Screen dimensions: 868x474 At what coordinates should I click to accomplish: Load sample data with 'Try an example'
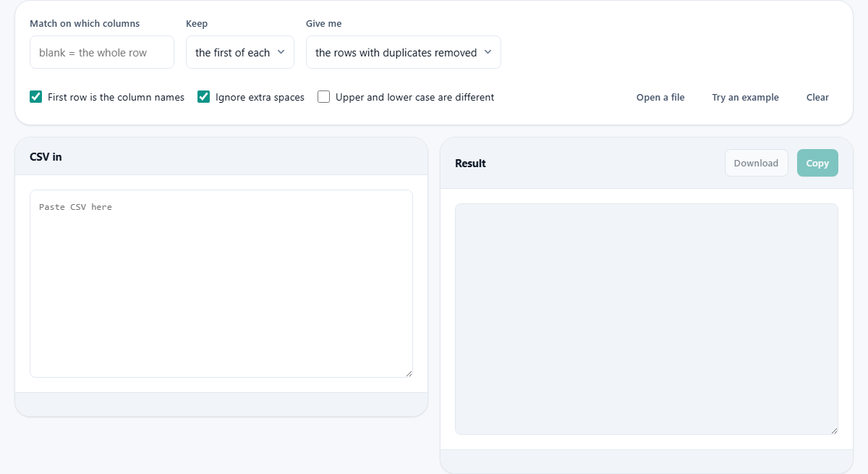[x=745, y=97]
